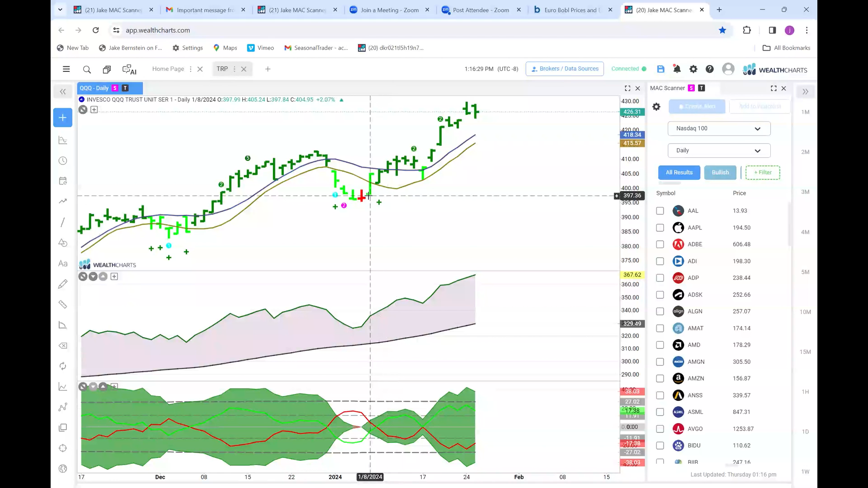Viewport: 868px width, 488px height.
Task: Check the ADI checkbox
Action: coord(660,261)
